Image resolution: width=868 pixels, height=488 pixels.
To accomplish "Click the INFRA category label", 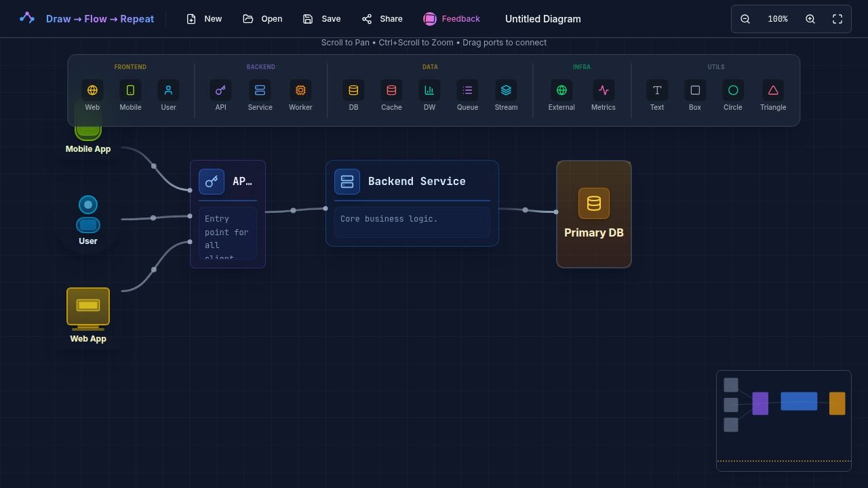I will (x=582, y=67).
